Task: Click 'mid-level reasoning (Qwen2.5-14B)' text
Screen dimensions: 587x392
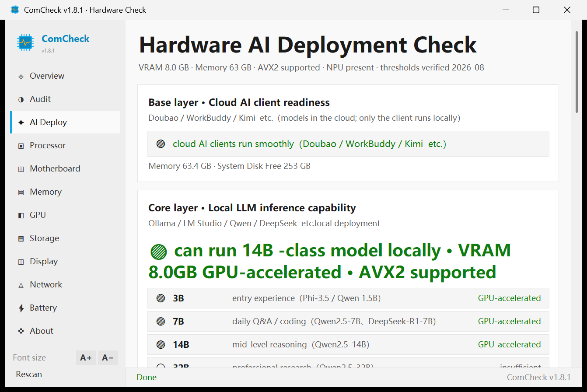Action: point(301,345)
